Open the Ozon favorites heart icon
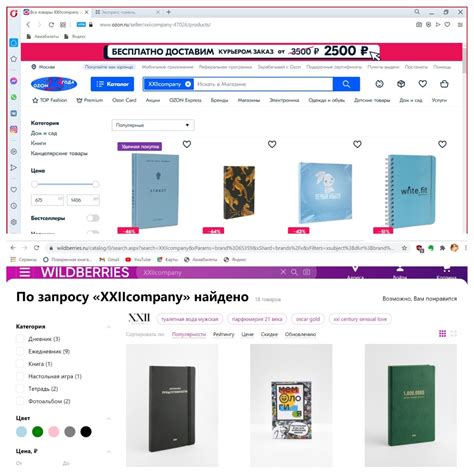474x474 pixels. coord(422,84)
